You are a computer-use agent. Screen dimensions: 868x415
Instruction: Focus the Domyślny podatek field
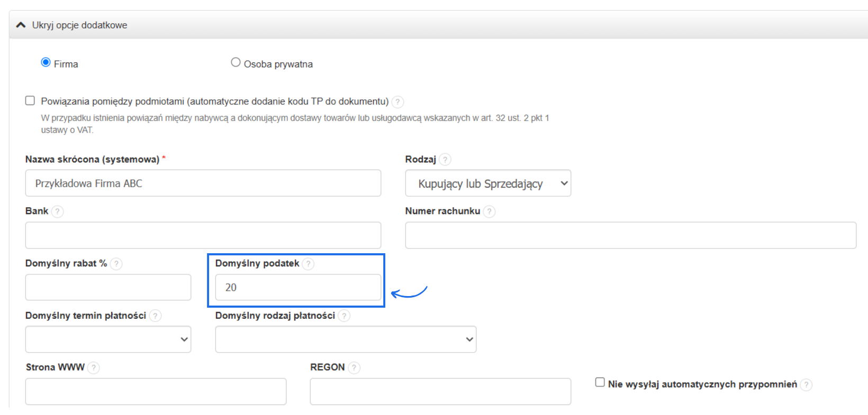tap(297, 288)
